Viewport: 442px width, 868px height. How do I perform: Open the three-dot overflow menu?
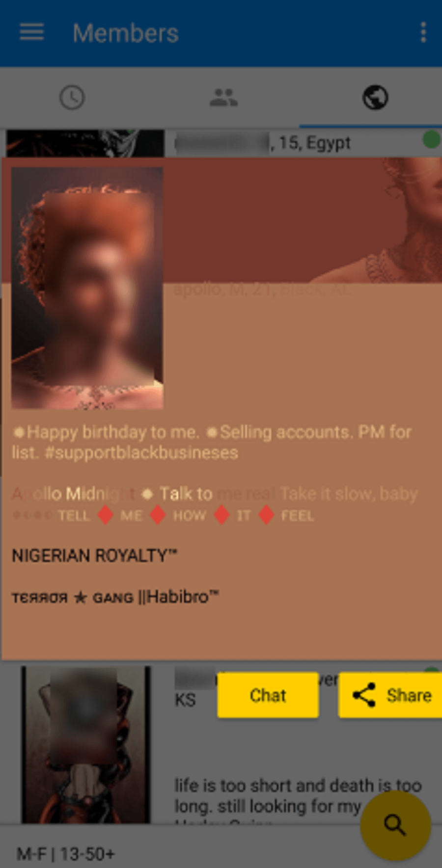(423, 33)
